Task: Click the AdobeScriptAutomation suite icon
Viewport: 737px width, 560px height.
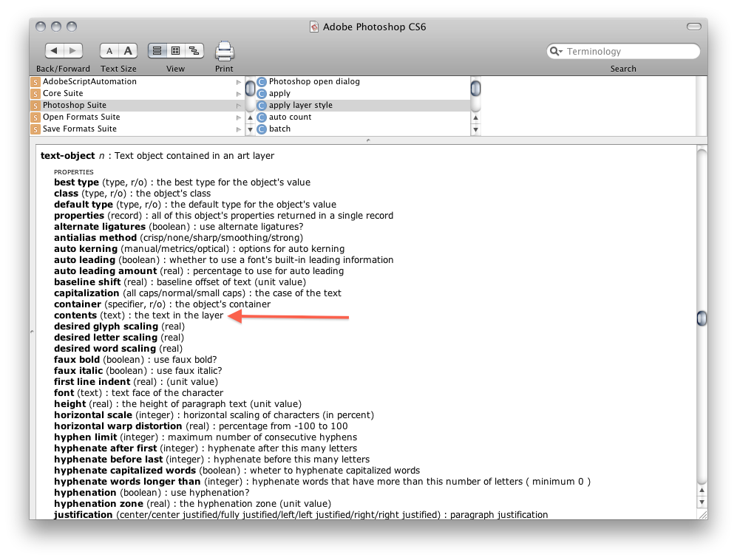Action: click(35, 82)
